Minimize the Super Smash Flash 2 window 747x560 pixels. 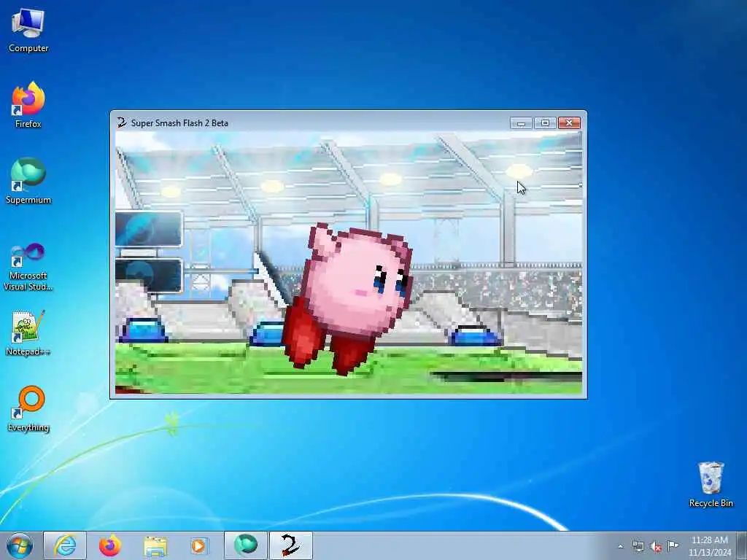(521, 123)
